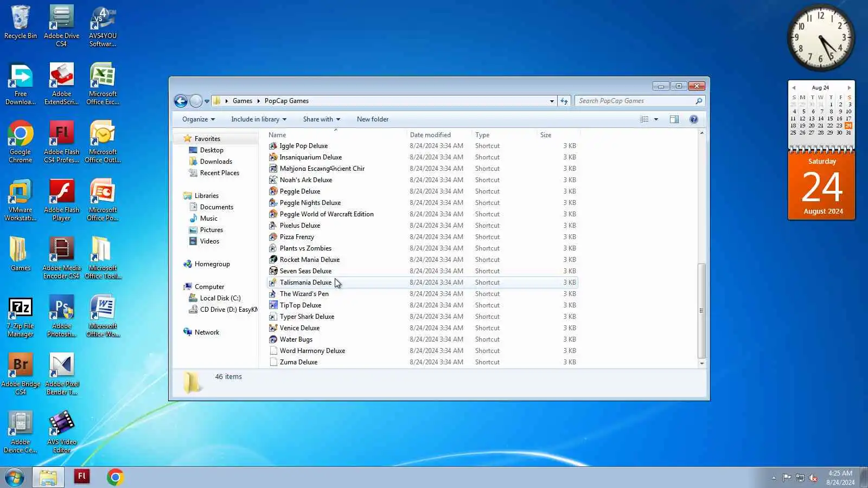Screen dimensions: 868x488
Task: Sort files by Type column
Action: point(504,135)
